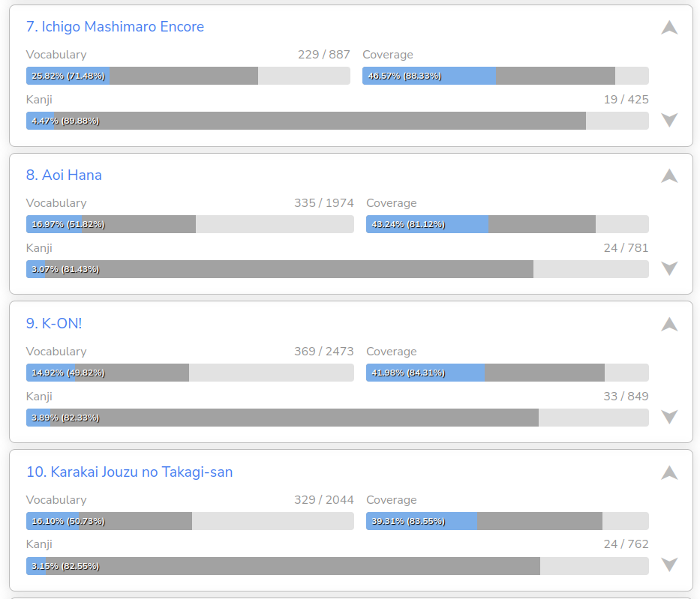Click Ichigo Mashimaro Encore coverage progress bar
700x599 pixels.
[x=506, y=76]
